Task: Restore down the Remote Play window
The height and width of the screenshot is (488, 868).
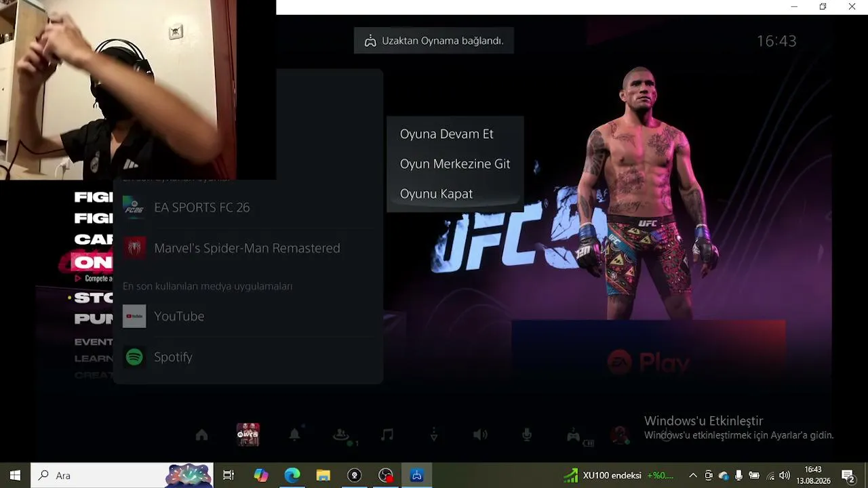Action: [823, 7]
